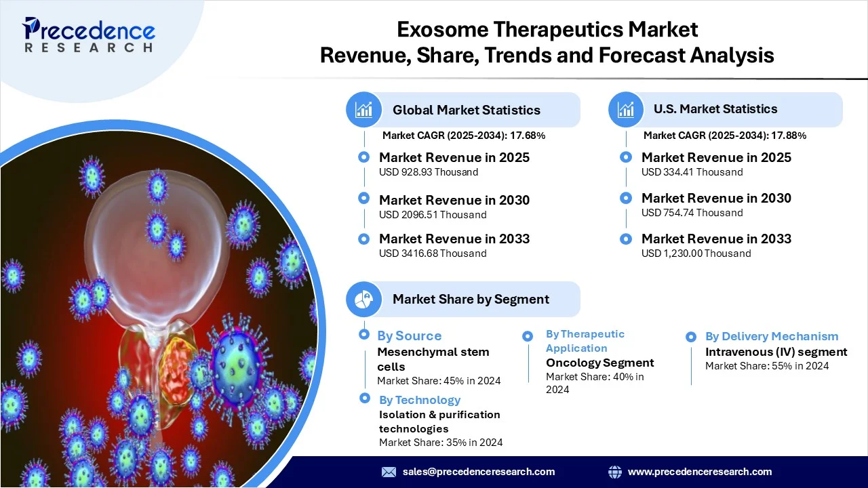Screen dimensions: 868x488
Task: Click the globe icon beside the website address
Action: pos(615,472)
